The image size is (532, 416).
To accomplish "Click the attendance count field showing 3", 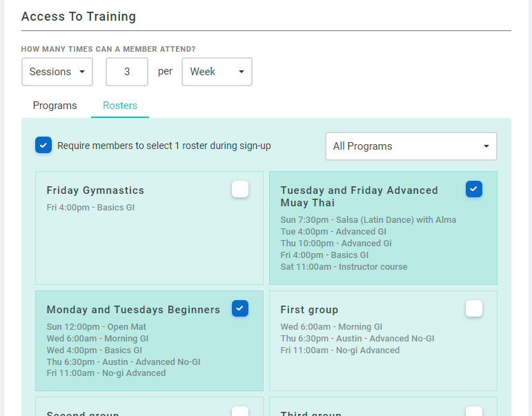I will [127, 72].
